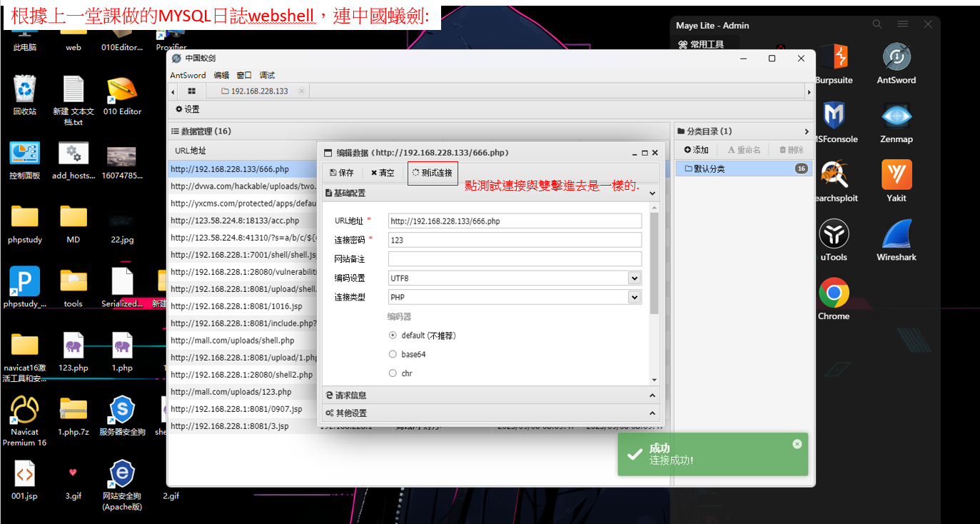Screen dimensions: 980x524
Task: Select the 网站安全狗 (Apache版) icon
Action: point(122,474)
